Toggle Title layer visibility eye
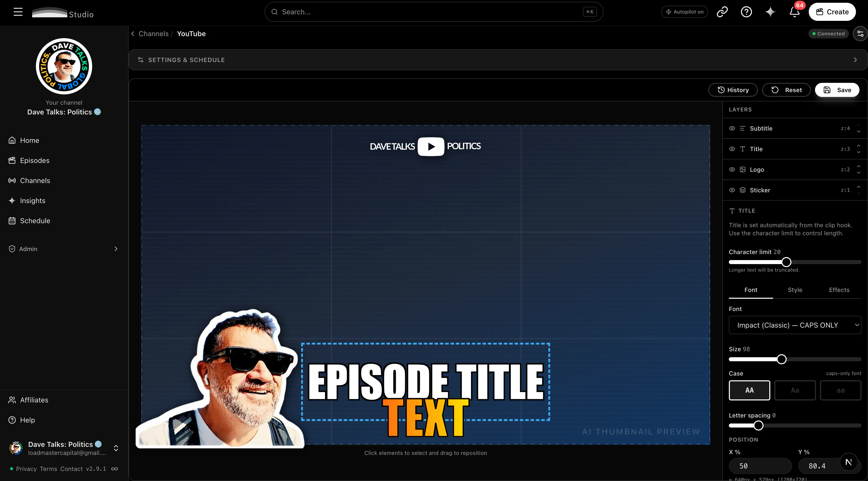 732,149
